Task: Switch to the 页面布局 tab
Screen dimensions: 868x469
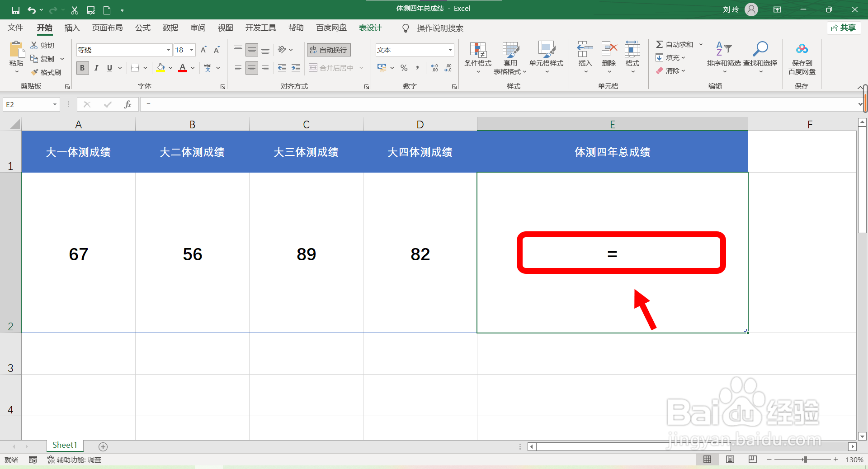Action: pyautogui.click(x=108, y=28)
